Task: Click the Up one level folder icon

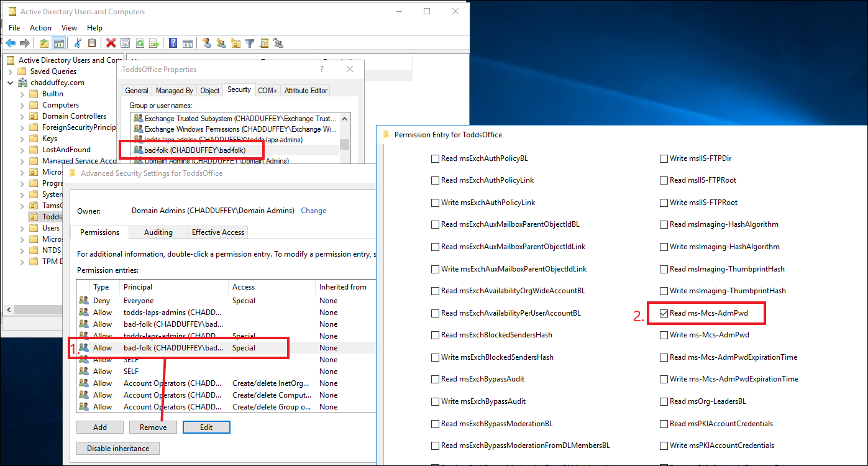Action: [x=43, y=43]
